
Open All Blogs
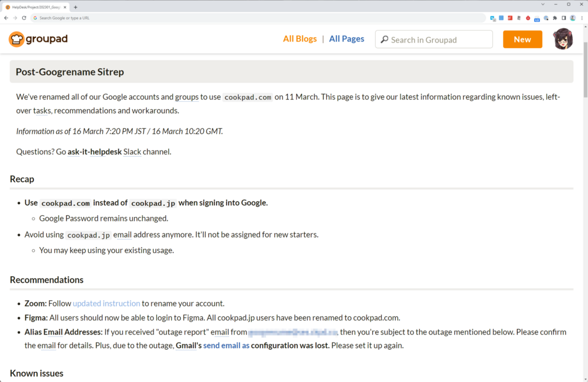300,39
